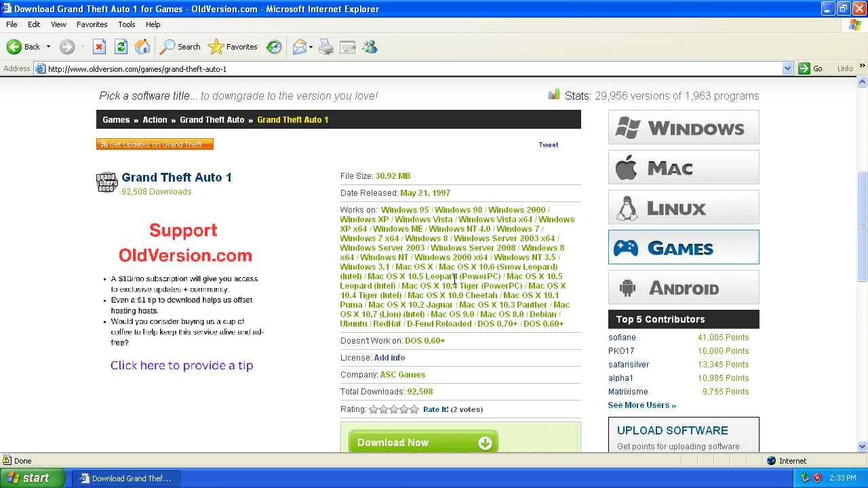The height and width of the screenshot is (488, 868).
Task: Open contributor alpha1's profile
Action: pyautogui.click(x=620, y=378)
